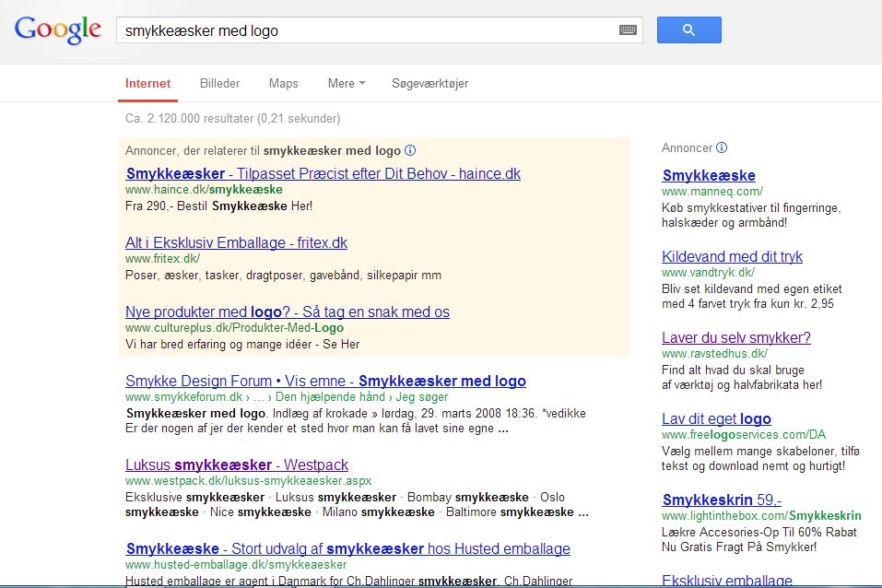Click the blue magnifier search button

(x=689, y=29)
